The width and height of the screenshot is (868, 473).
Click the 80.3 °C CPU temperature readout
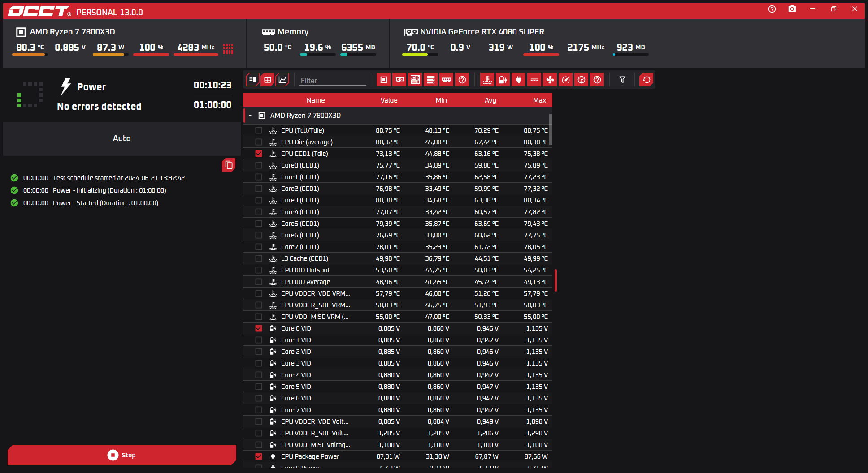[30, 47]
